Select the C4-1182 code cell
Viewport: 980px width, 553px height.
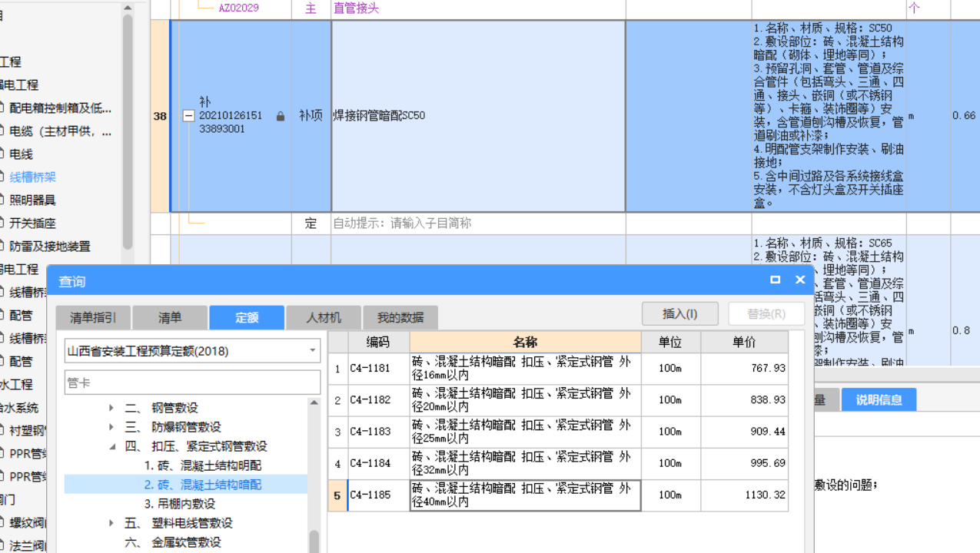coord(378,400)
